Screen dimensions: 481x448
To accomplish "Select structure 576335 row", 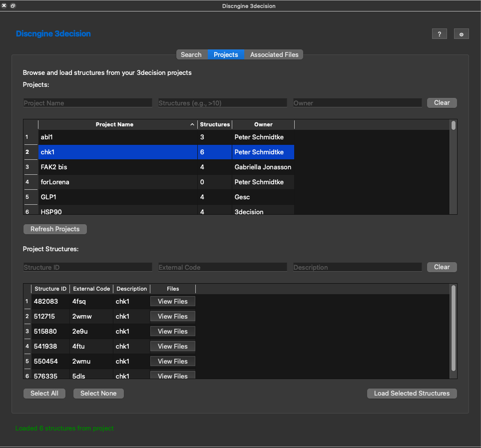I will [113, 375].
